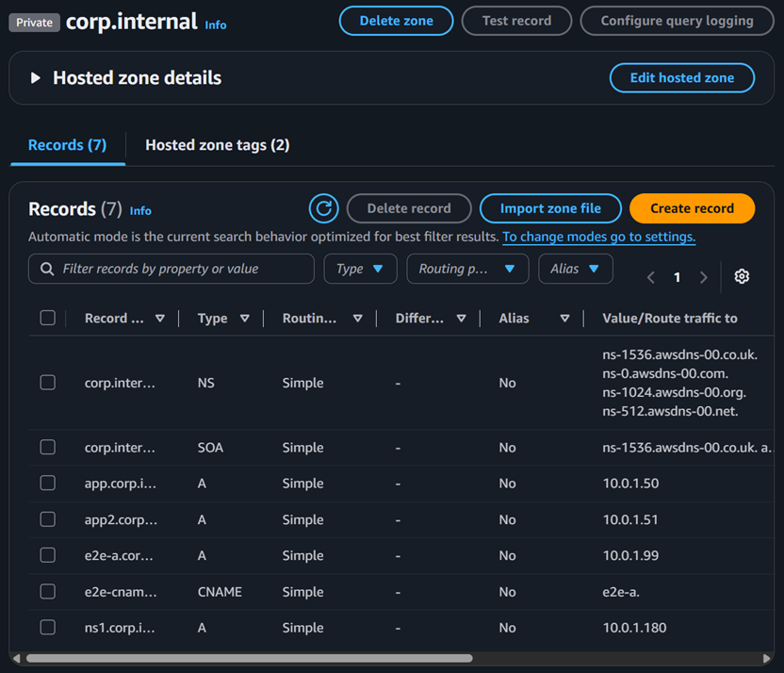Click ns-1024.awsdns-00.org. value
Screen dimensions: 784x673
click(674, 392)
